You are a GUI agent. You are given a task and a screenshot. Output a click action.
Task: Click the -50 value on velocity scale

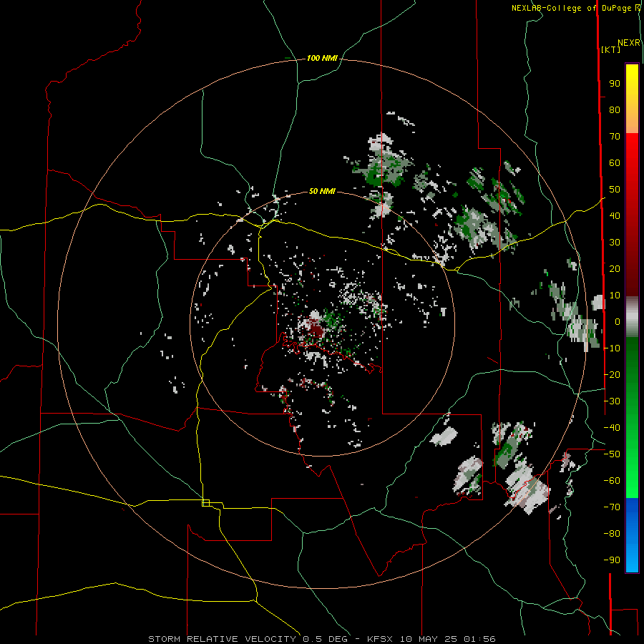point(612,454)
